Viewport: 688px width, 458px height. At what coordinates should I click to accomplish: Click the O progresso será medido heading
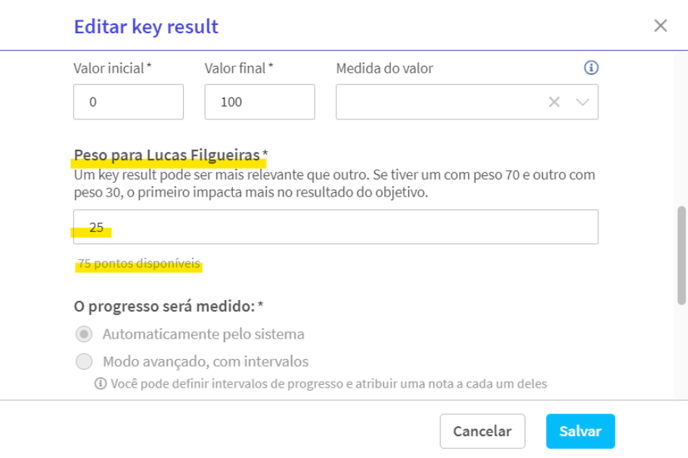(x=165, y=306)
